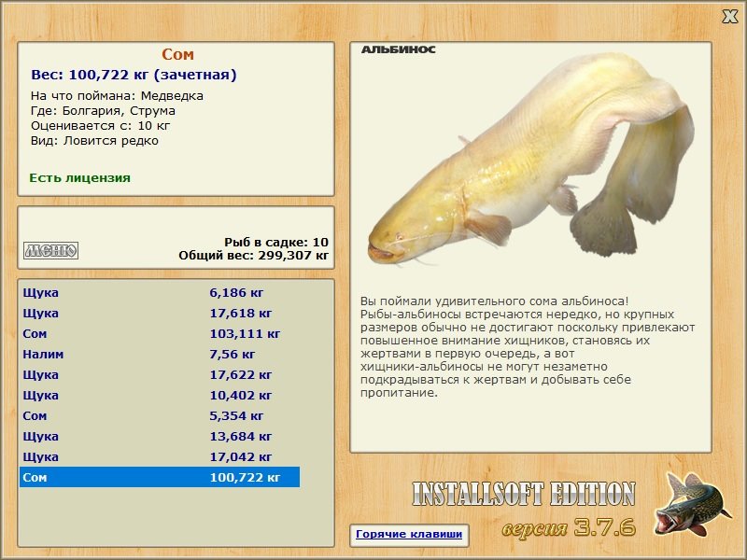
Task: Click the highlighted Сом 100,722 кг row
Action: click(160, 477)
